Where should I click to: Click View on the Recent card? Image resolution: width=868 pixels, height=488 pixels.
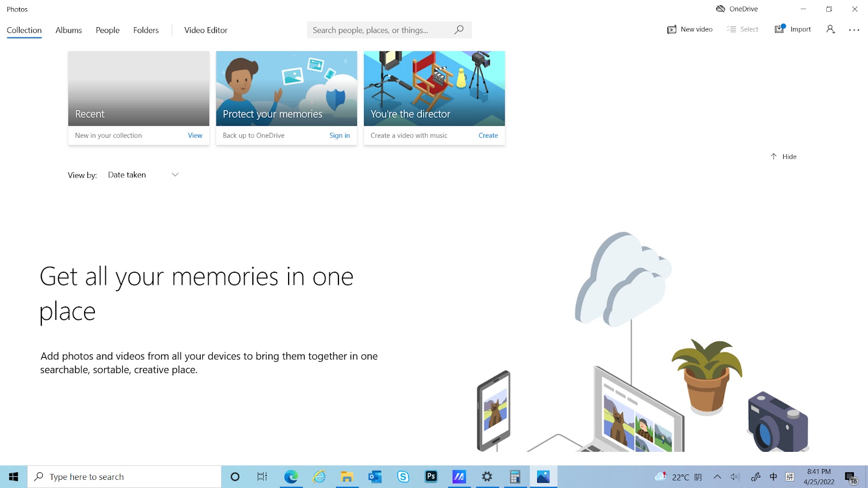[195, 135]
